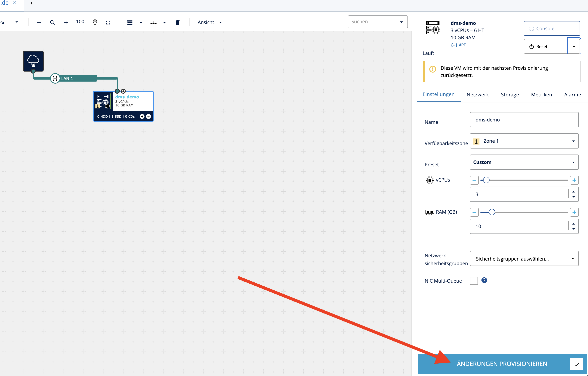Click the internet access cloud node
Viewport: 588px width, 376px height.
coord(33,61)
